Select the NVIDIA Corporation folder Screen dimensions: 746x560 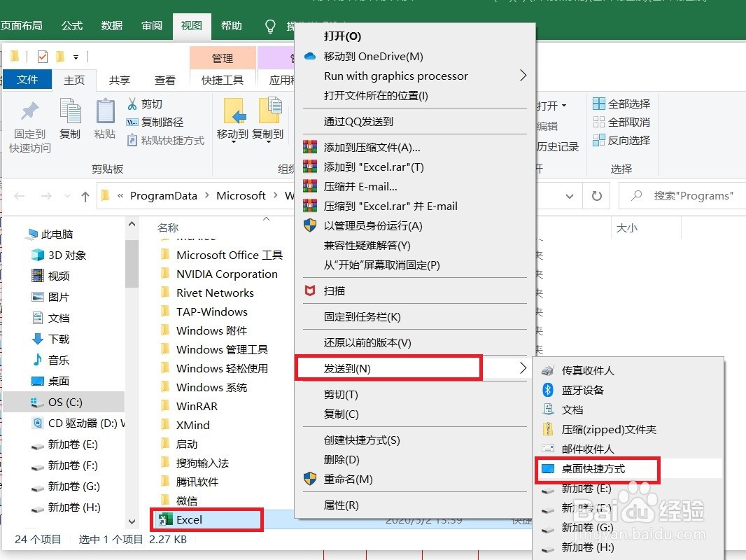[x=227, y=274]
